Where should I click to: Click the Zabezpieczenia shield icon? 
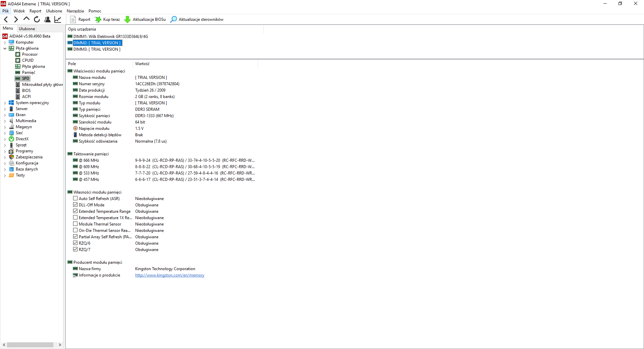point(11,157)
